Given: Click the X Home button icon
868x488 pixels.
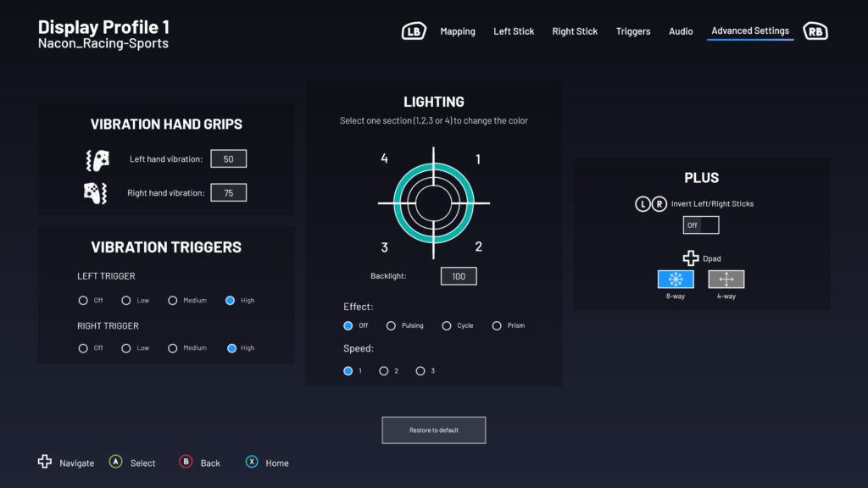Looking at the screenshot, I should pyautogui.click(x=252, y=462).
